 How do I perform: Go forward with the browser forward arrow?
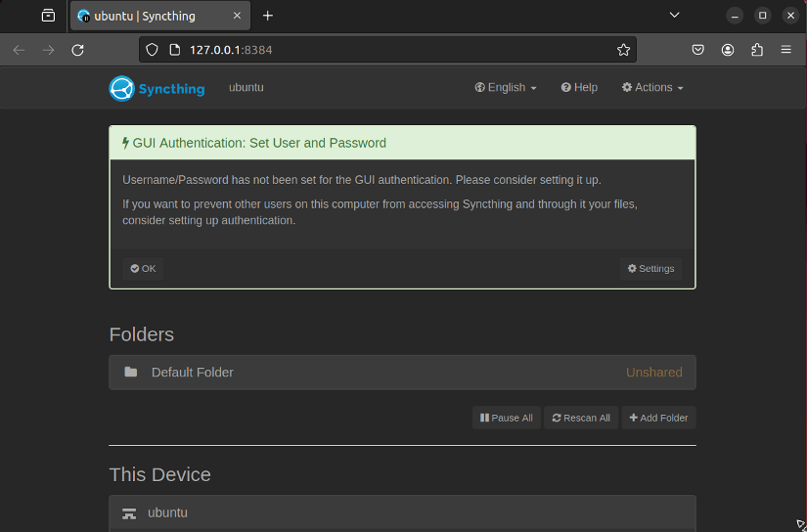[48, 50]
